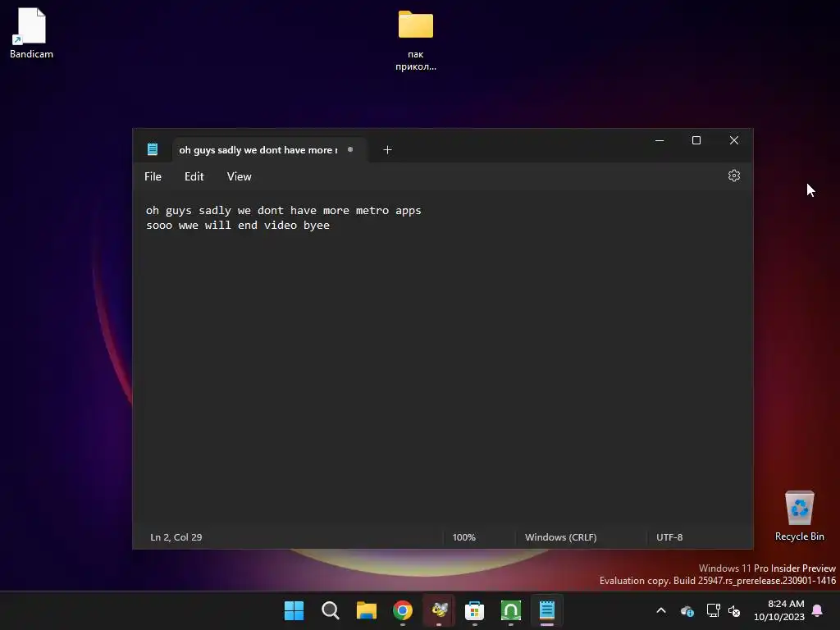This screenshot has height=630, width=840.
Task: Open clock and date 8:24 AM panel
Action: point(779,610)
